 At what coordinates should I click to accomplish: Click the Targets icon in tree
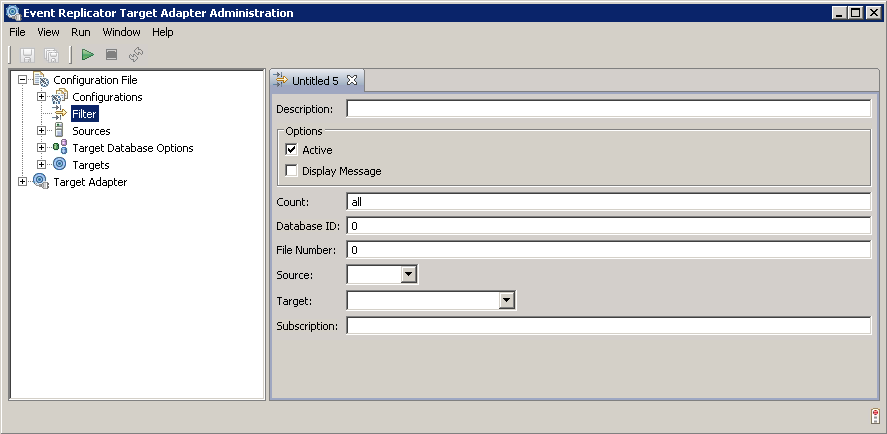(59, 165)
